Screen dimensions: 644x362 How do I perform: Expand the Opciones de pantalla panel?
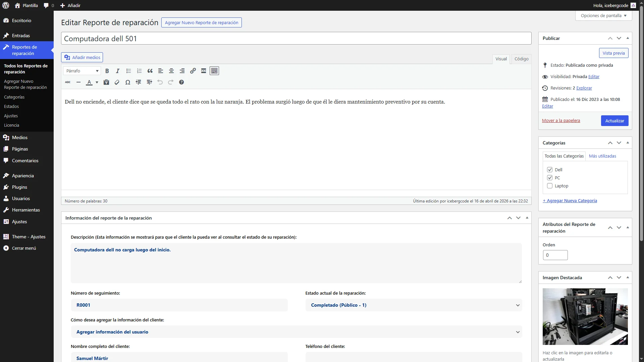[603, 16]
